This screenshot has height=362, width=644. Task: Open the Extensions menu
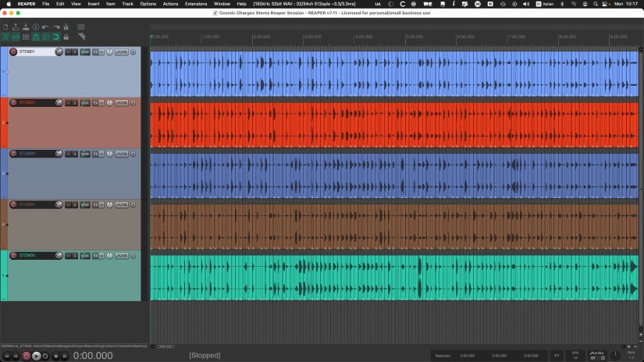pos(196,4)
